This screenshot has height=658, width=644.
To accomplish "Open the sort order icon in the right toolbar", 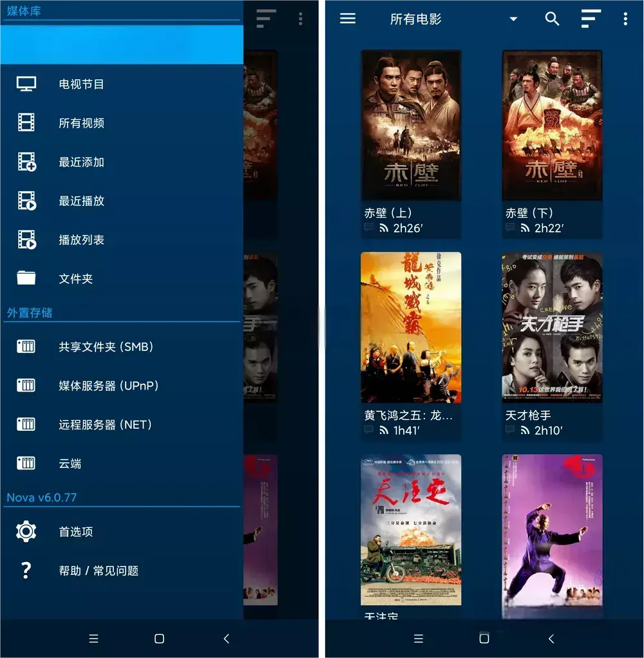I will point(591,19).
